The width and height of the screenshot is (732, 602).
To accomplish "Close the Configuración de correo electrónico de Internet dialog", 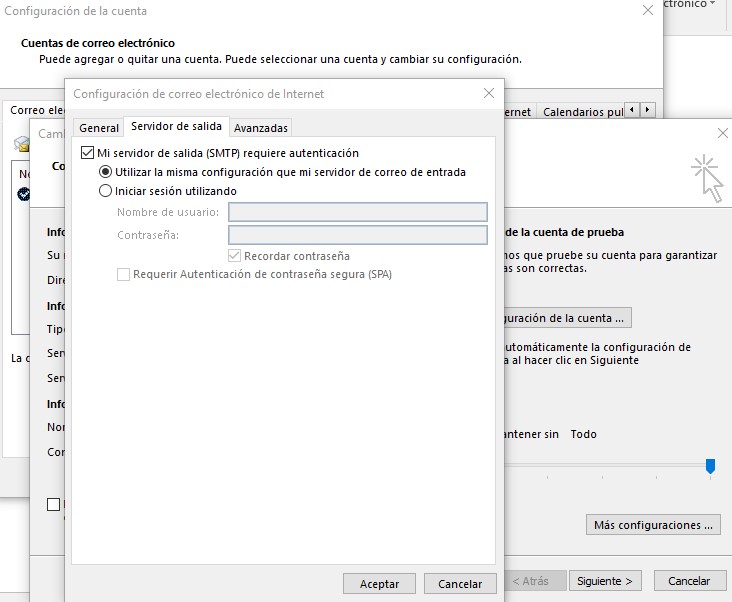I will (x=489, y=93).
